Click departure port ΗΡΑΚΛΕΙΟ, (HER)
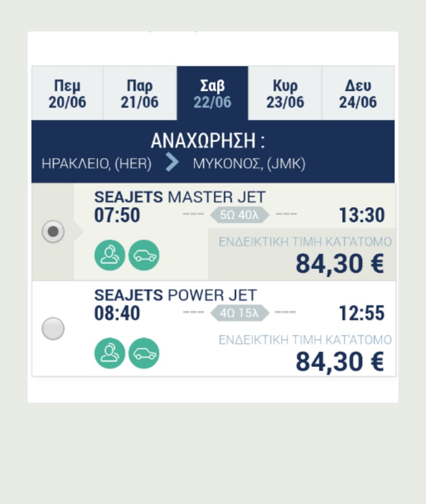The width and height of the screenshot is (426, 504). click(x=97, y=163)
